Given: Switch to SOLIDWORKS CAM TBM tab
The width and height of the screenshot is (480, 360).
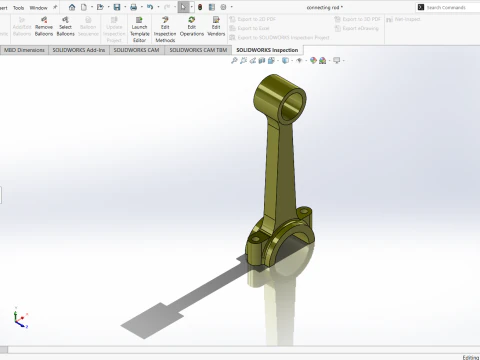Looking at the screenshot, I should pos(198,50).
